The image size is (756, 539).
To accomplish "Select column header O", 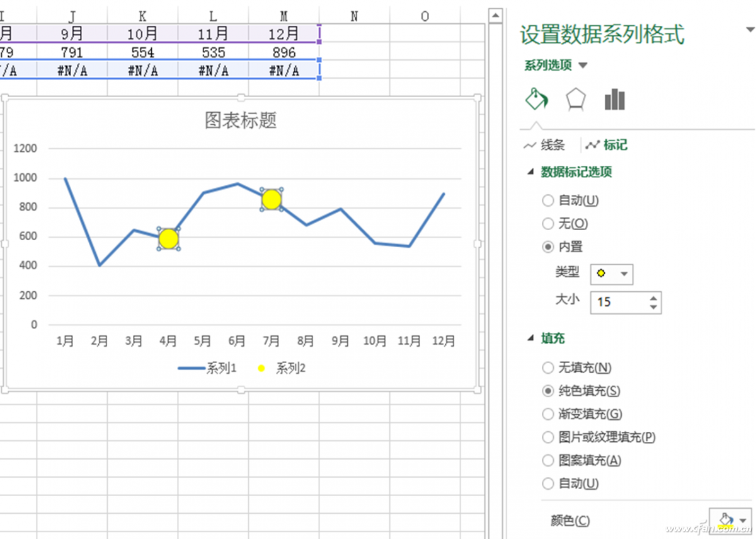I will tap(425, 16).
